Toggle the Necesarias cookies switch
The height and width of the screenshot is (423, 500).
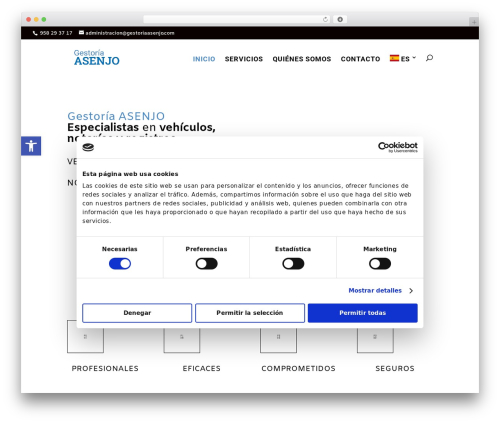[x=120, y=264]
